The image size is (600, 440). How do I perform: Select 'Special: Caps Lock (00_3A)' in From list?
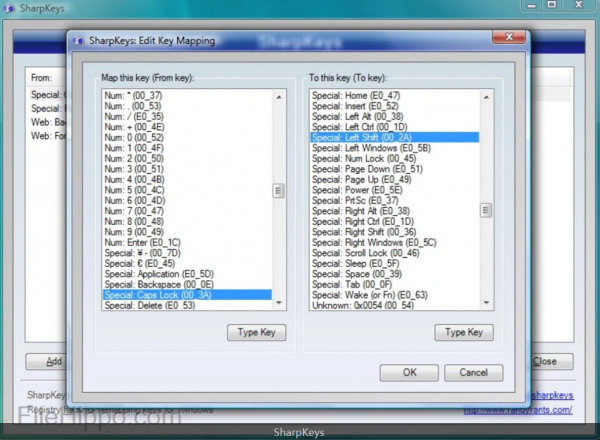pyautogui.click(x=188, y=295)
